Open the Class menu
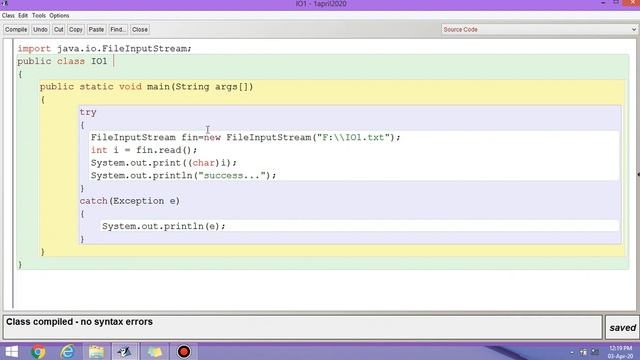The image size is (640, 360). (8, 16)
